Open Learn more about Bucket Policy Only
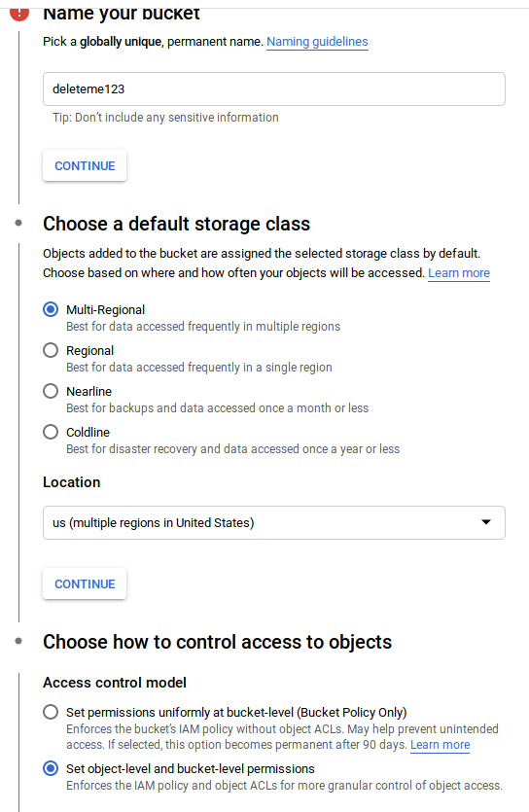The height and width of the screenshot is (812, 529). 440,745
